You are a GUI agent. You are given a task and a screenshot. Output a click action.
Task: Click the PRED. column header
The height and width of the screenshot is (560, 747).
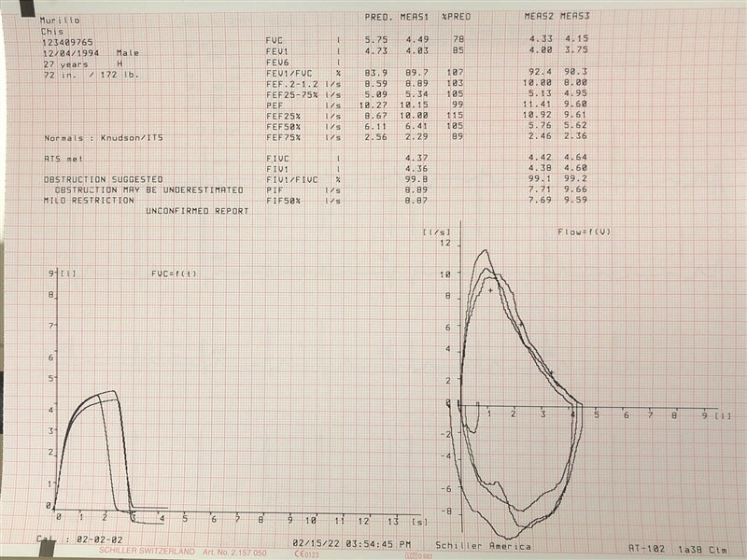[x=377, y=16]
